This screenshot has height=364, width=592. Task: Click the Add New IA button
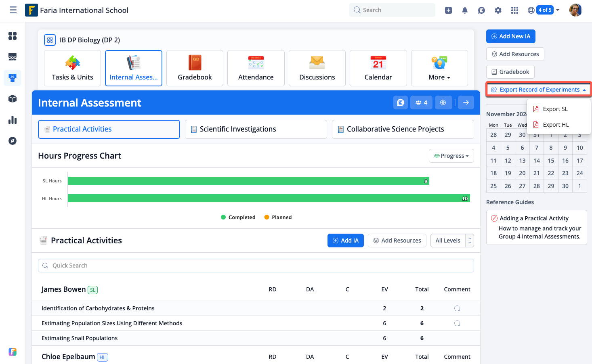511,36
